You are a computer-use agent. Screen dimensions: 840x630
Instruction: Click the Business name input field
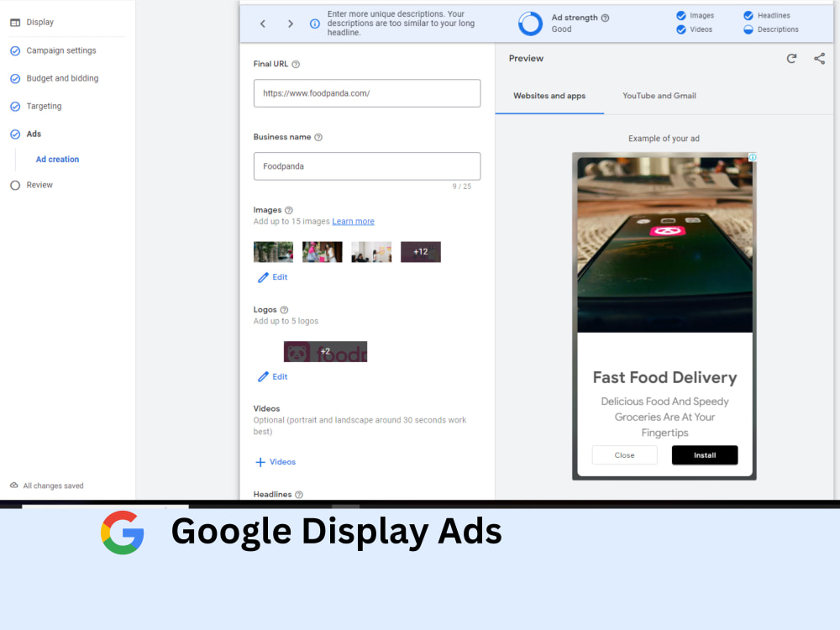[x=367, y=166]
